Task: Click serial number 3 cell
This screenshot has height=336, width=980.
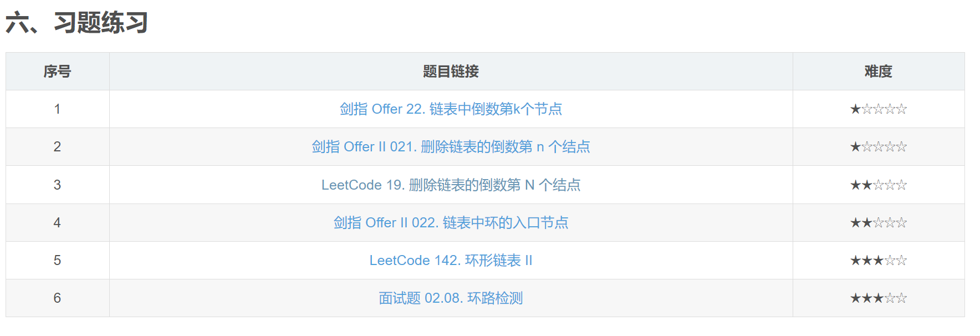Action: tap(57, 185)
